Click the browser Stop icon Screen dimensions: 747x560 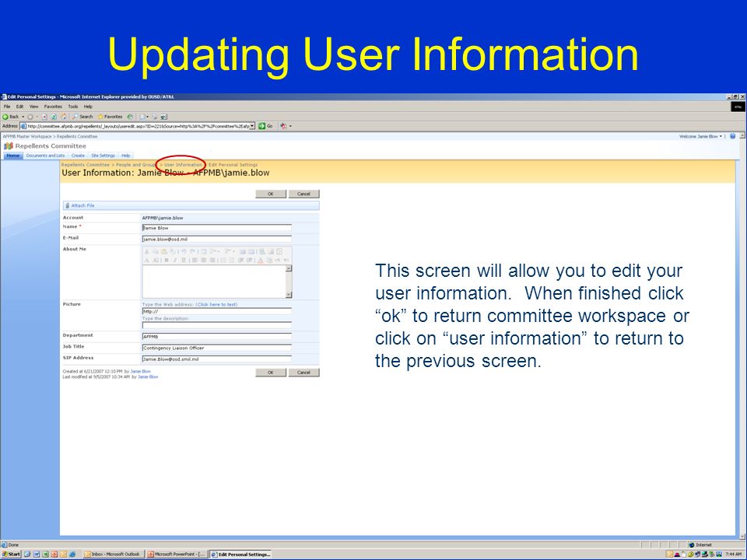[x=44, y=117]
